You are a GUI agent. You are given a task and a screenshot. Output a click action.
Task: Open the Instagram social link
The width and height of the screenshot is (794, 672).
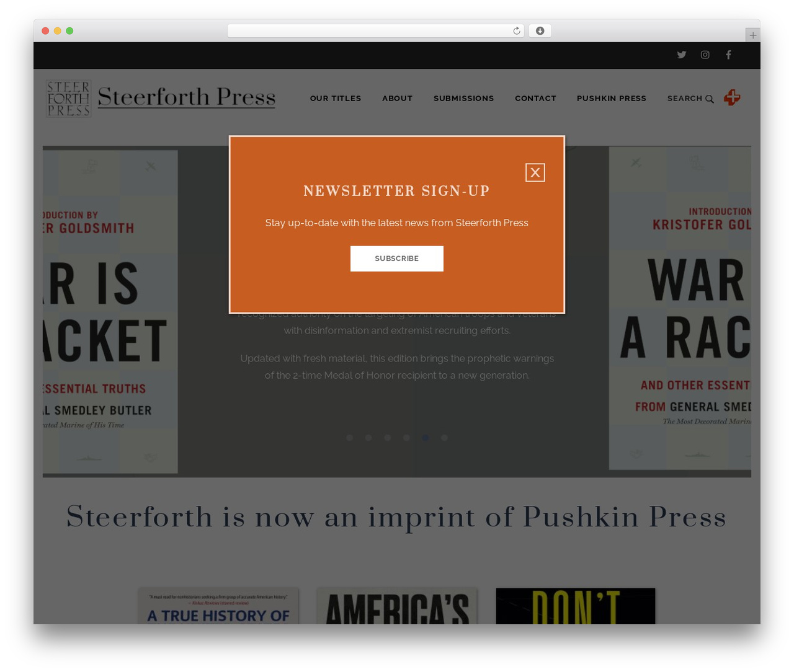[705, 55]
